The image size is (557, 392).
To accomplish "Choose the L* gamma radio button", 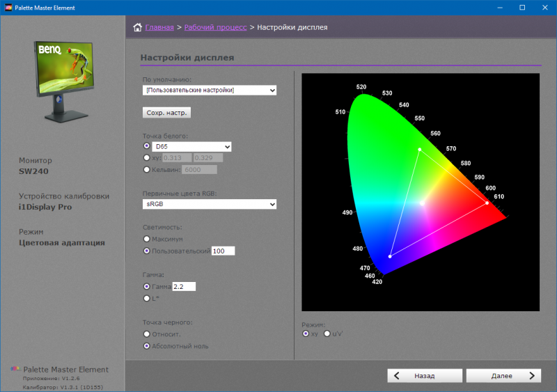I will pyautogui.click(x=146, y=298).
